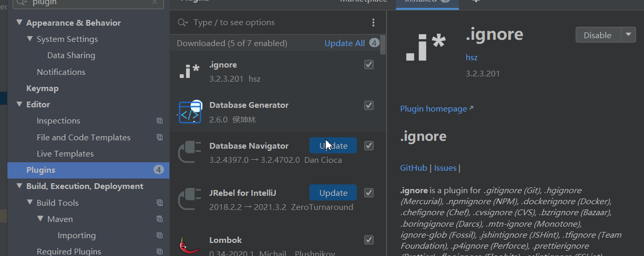This screenshot has height=256, width=644.
Task: Select the Database Generator plugin name
Action: tap(249, 105)
